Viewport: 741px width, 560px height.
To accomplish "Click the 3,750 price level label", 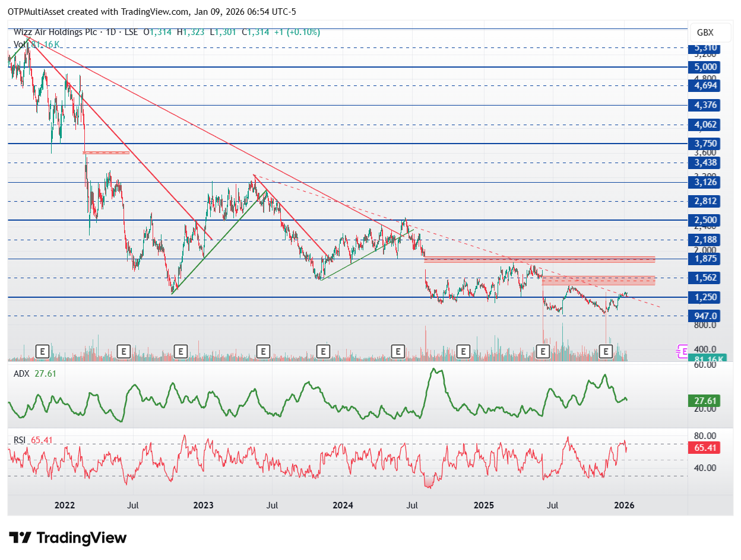I will pyautogui.click(x=704, y=144).
